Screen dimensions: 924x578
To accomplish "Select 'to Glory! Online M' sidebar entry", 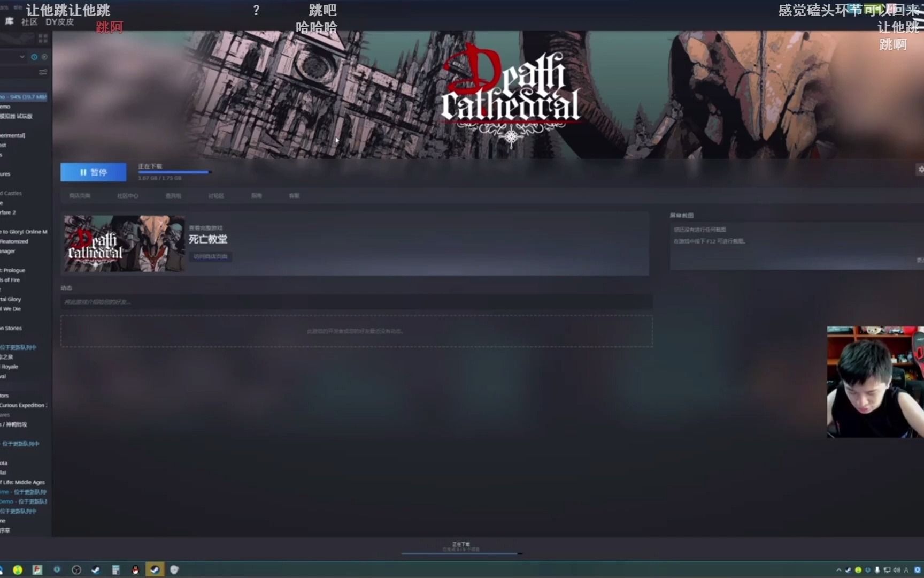I will point(24,232).
